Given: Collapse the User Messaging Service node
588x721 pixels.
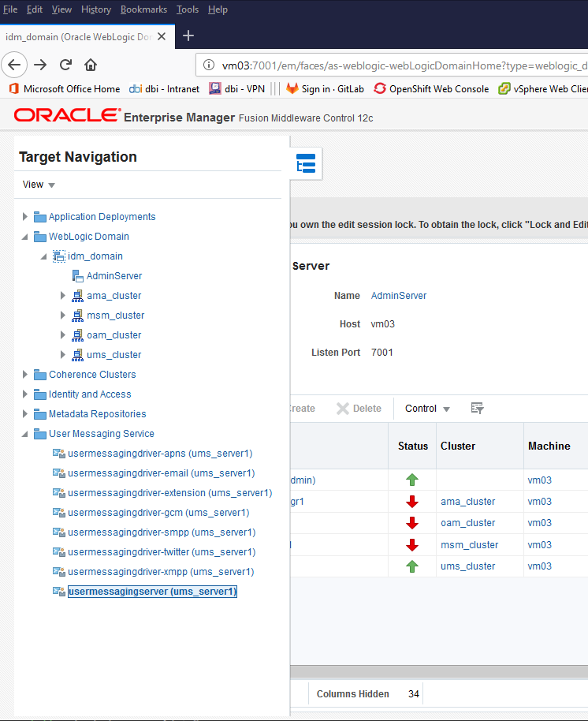Looking at the screenshot, I should 24,434.
